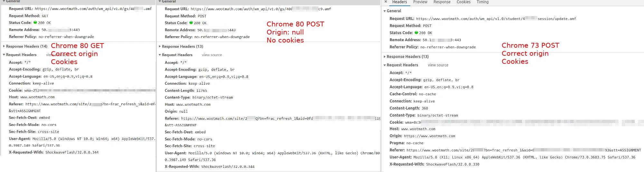Screen dimensions: 644x172
Task: Click the green status dot in the right panel
Action: click(x=416, y=33)
